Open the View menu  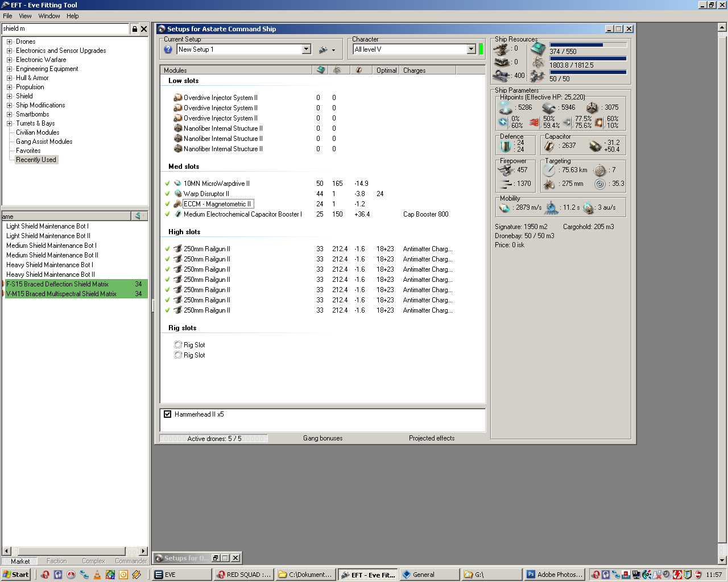[x=25, y=16]
